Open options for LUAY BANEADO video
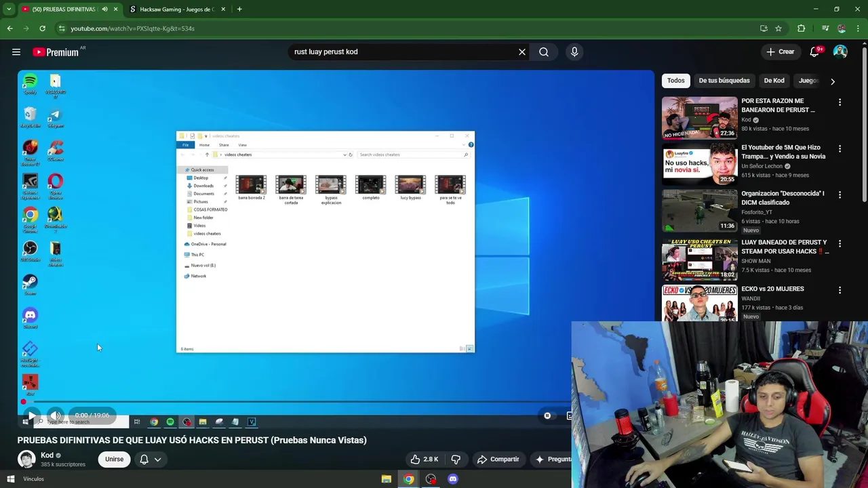 (840, 243)
